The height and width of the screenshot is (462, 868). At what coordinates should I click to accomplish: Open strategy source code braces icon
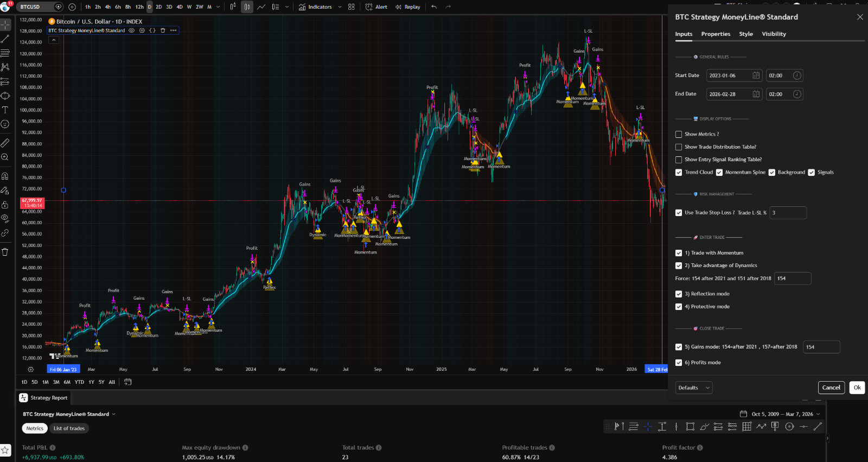(152, 30)
